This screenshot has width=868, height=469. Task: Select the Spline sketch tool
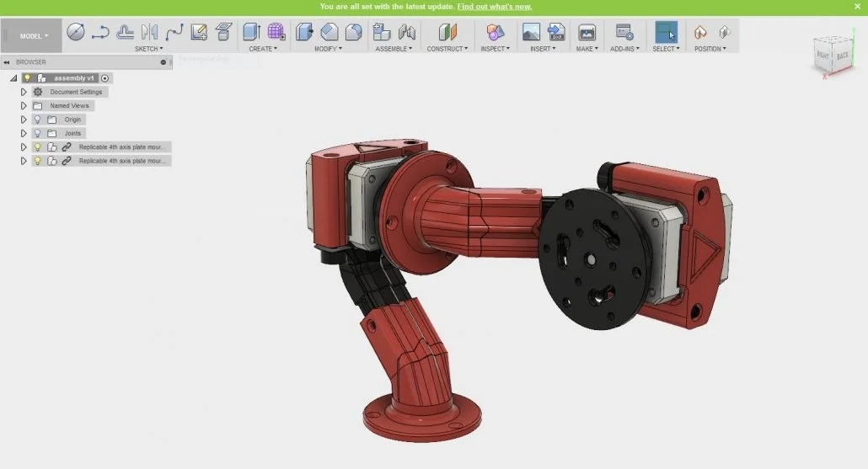(x=174, y=32)
